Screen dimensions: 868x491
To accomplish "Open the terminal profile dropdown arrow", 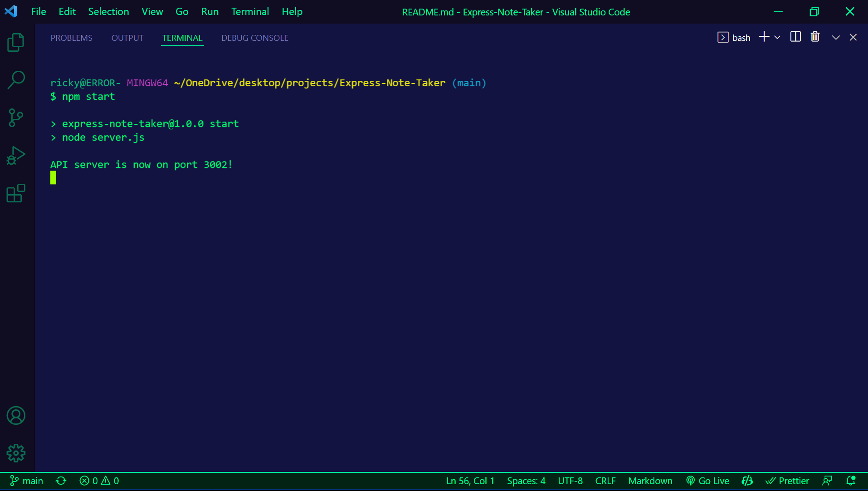I will coord(777,37).
